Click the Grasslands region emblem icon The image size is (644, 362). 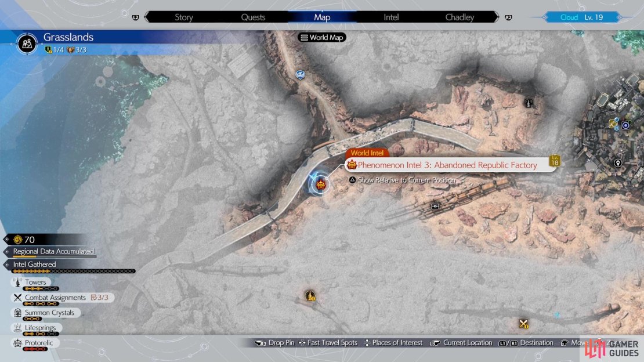(x=27, y=43)
